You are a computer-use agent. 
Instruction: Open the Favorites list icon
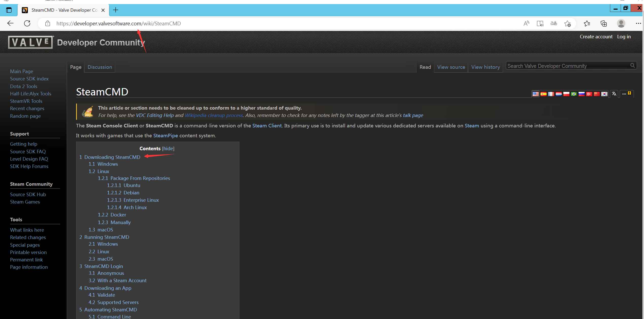587,24
